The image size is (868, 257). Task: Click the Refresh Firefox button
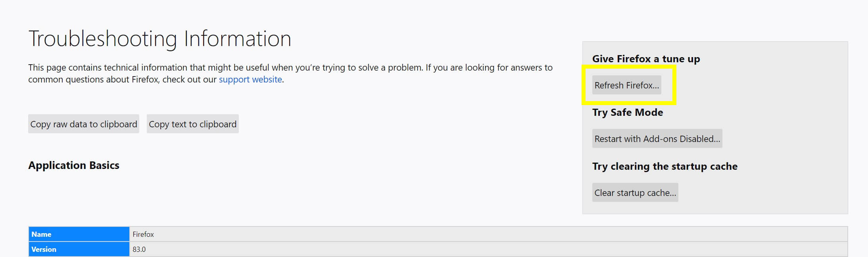pos(626,85)
